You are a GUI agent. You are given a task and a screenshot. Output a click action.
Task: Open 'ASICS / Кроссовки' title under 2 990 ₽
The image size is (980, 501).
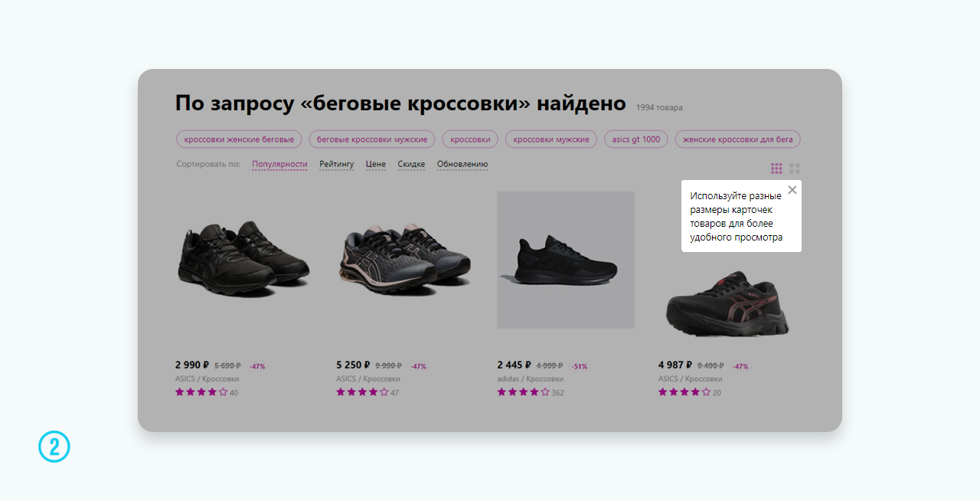coord(207,378)
